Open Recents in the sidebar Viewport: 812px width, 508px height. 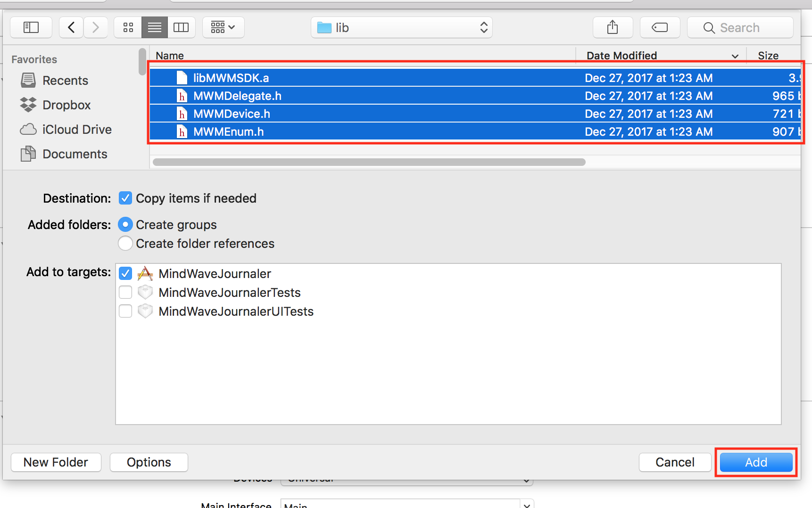65,80
